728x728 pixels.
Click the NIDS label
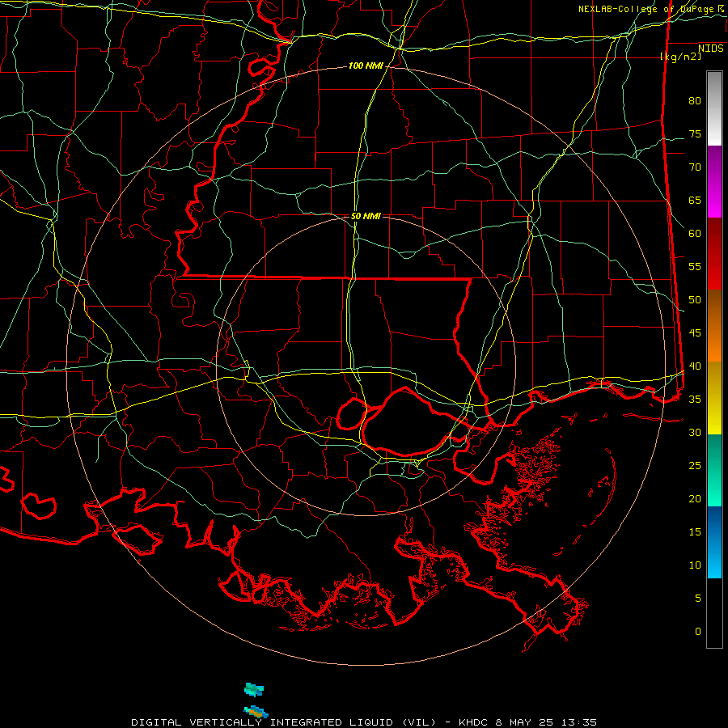(711, 49)
